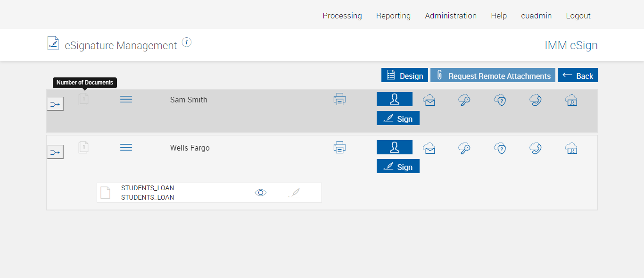
Task: Click the cloud key icon for Wells Fargo
Action: [x=464, y=148]
